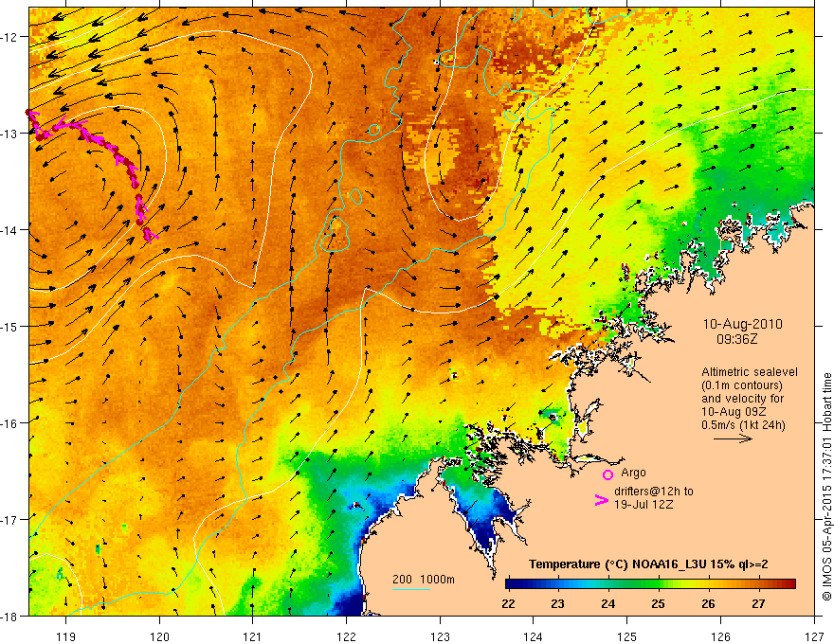The width and height of the screenshot is (834, 644).
Task: Click colorbar tick label 24
Action: 607,603
